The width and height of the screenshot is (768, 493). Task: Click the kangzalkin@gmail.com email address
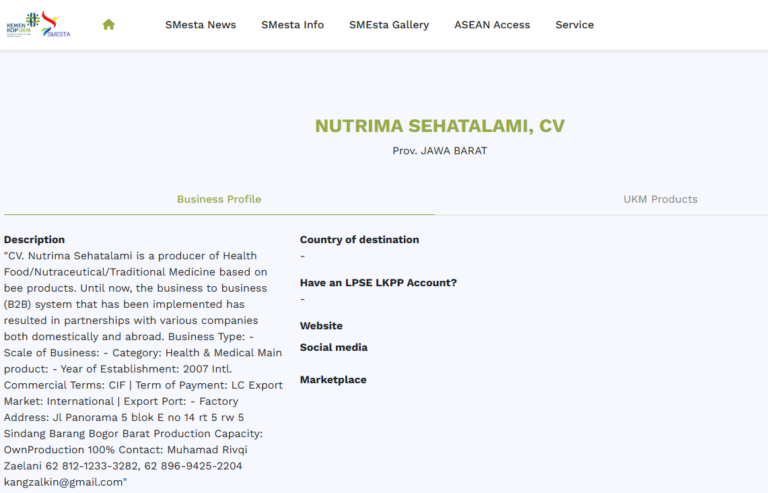(63, 482)
